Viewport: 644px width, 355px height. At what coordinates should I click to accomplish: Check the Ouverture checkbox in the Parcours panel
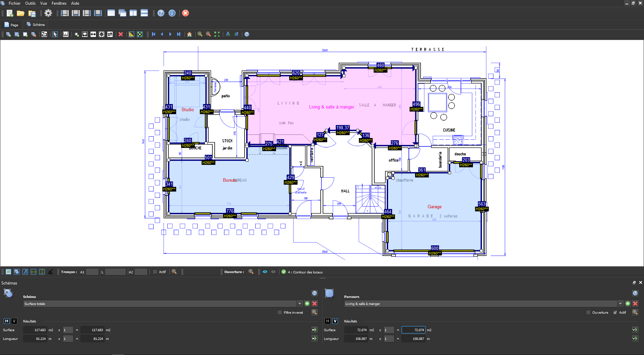(x=588, y=312)
